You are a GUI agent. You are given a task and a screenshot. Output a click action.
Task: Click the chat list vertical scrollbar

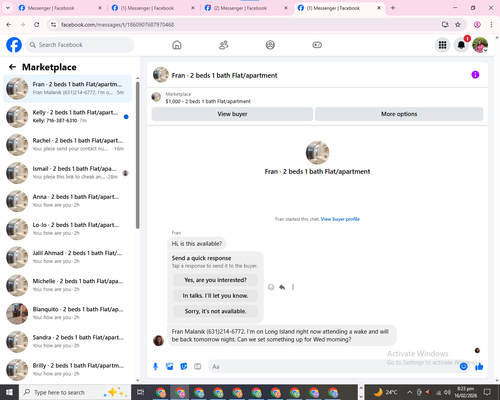point(138,155)
